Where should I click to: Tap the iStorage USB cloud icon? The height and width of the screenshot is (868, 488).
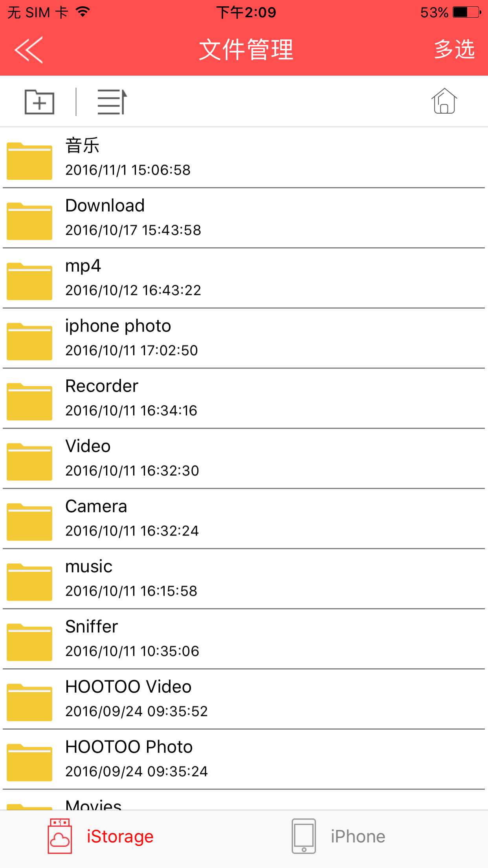click(60, 836)
